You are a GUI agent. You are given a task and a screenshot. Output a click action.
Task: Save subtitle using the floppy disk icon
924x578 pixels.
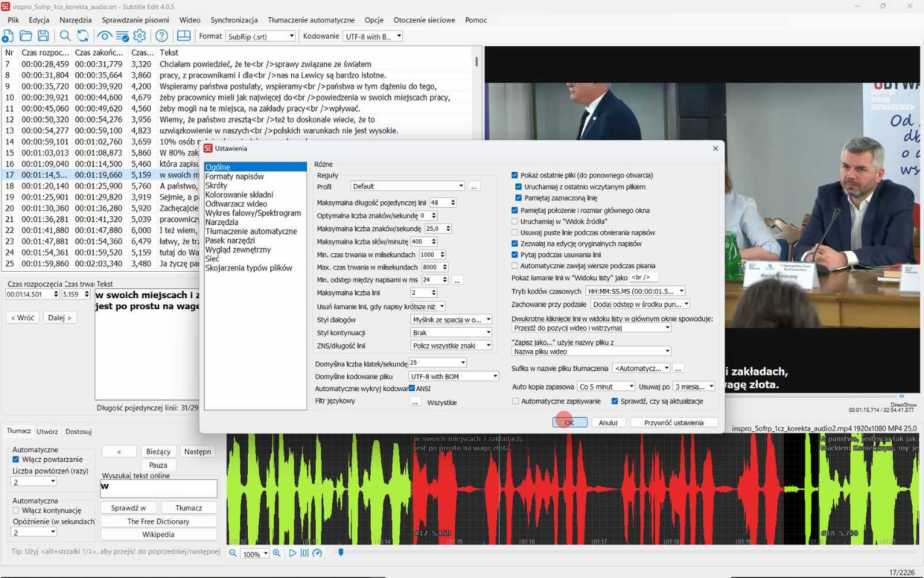click(x=43, y=36)
